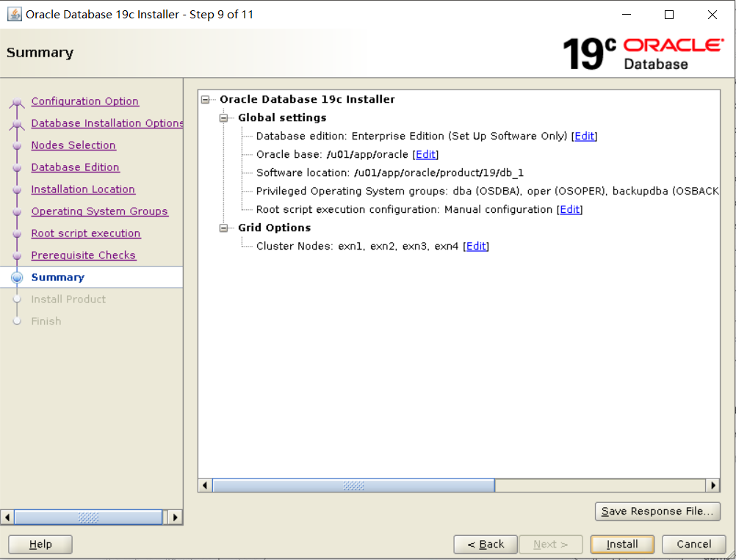Screen dimensions: 736x560
Task: Click right arrow of steps panel scrollbar
Action: [x=175, y=517]
